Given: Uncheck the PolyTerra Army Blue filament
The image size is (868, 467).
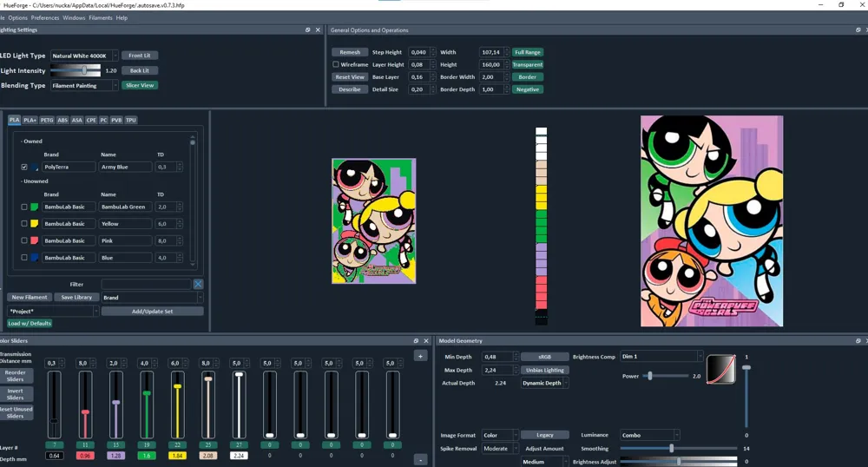Looking at the screenshot, I should pyautogui.click(x=23, y=167).
